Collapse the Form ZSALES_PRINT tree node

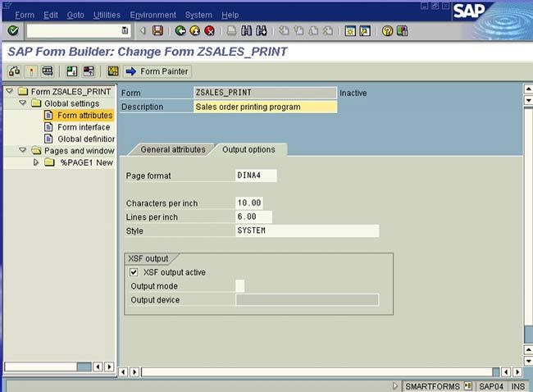click(x=10, y=91)
